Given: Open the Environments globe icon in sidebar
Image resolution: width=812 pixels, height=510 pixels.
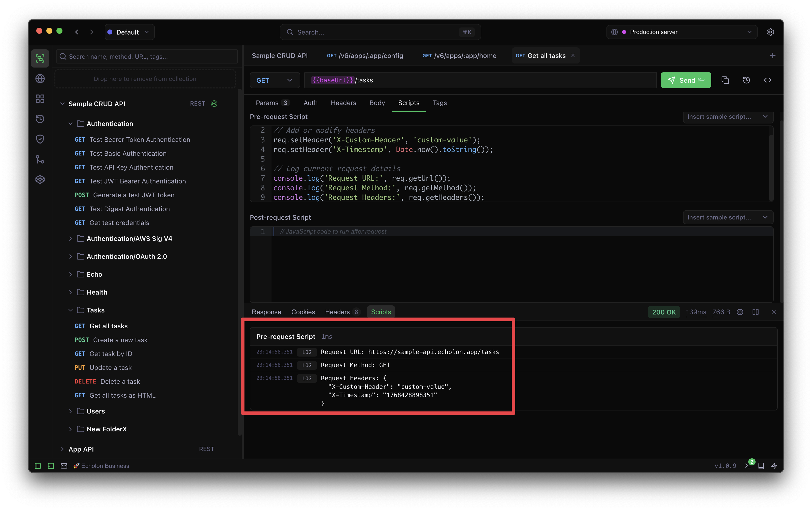Looking at the screenshot, I should click(x=40, y=78).
